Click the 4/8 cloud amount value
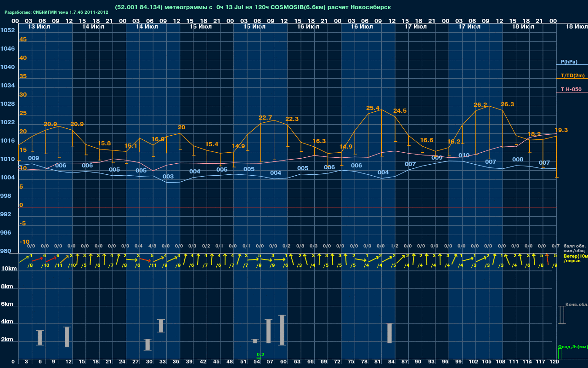Image resolution: width=588 pixels, height=368 pixels. [x=152, y=246]
